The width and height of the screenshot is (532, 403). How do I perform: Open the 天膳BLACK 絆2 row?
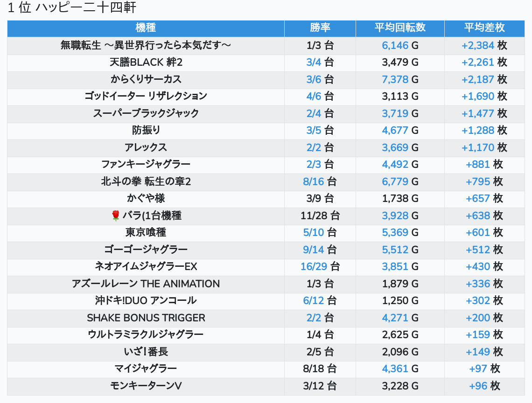click(x=146, y=62)
